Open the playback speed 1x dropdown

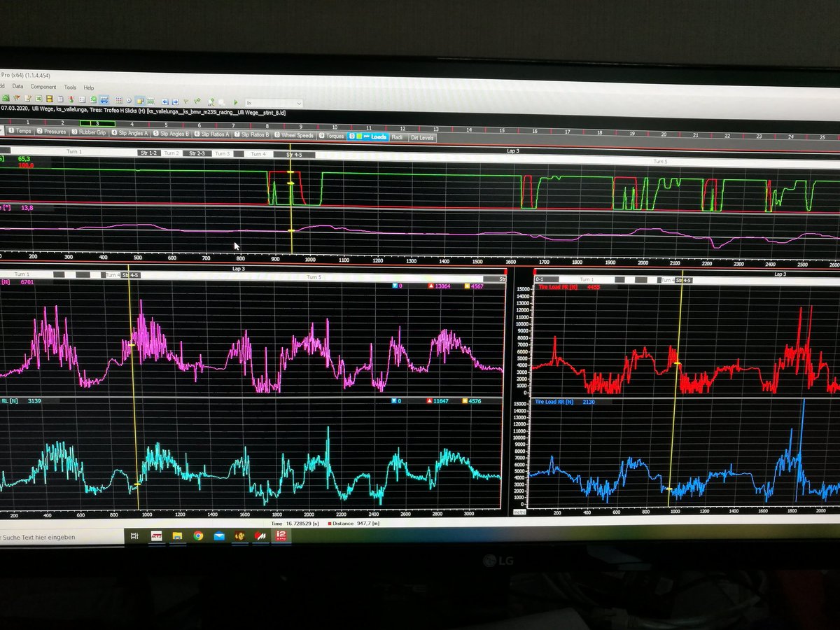274,103
